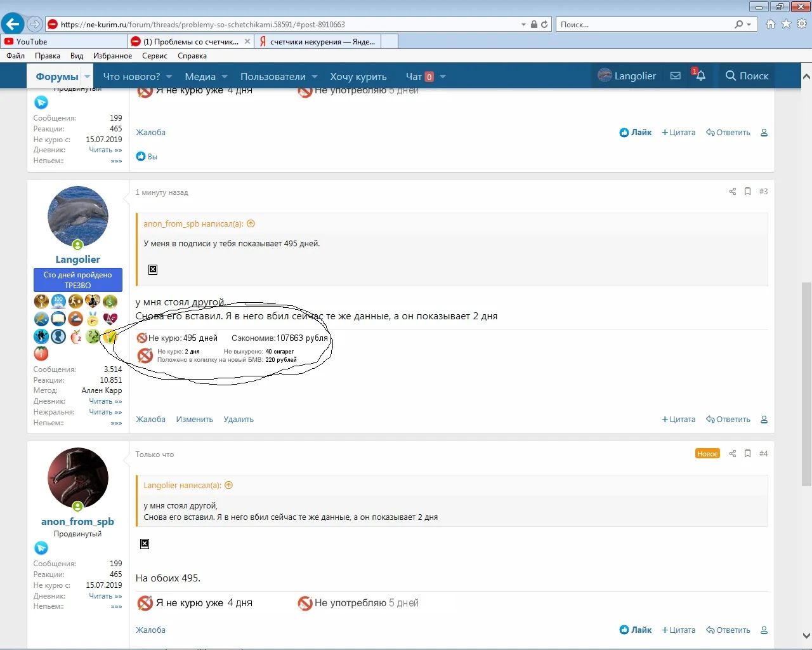Expand the Форумы menu arrow
Screen dimensions: 812x650
[x=88, y=77]
